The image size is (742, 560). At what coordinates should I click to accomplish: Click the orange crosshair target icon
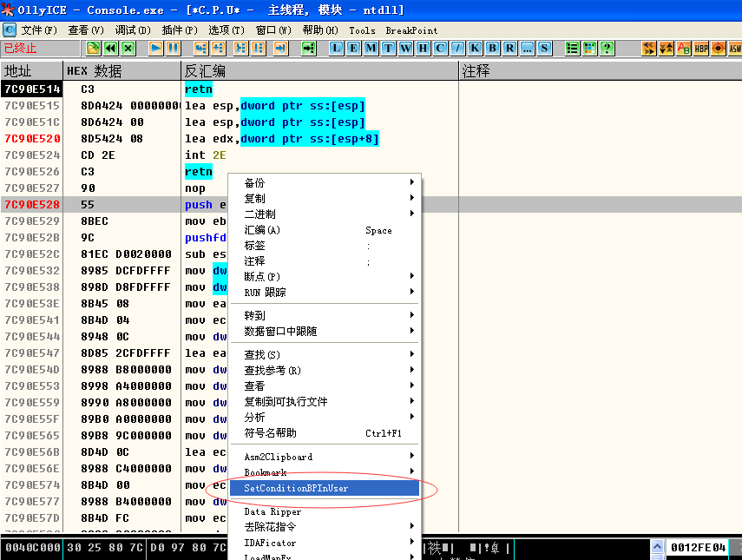[x=719, y=49]
